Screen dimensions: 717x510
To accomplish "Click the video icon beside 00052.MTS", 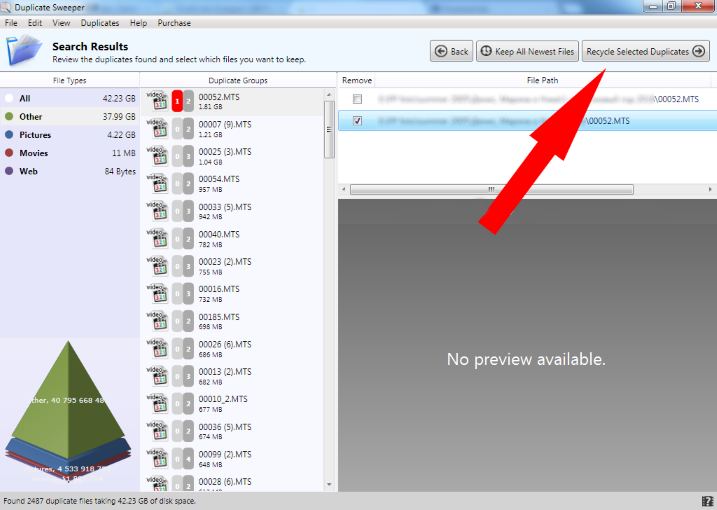I will pos(156,100).
